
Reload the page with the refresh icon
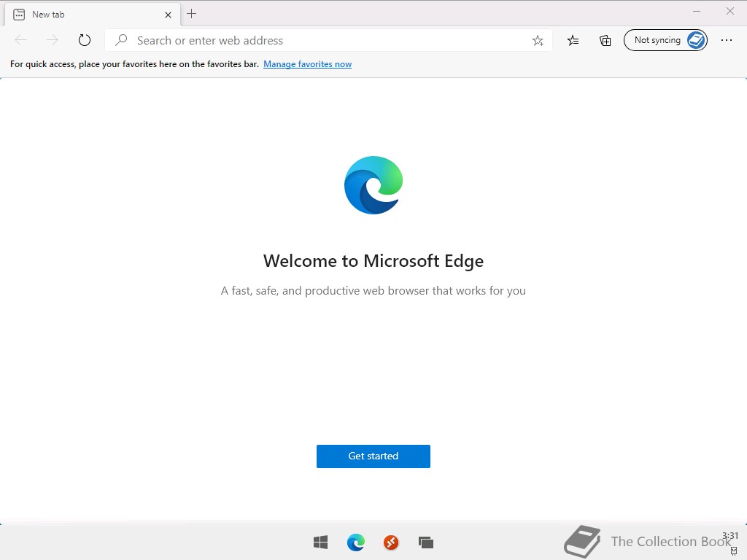(x=85, y=40)
